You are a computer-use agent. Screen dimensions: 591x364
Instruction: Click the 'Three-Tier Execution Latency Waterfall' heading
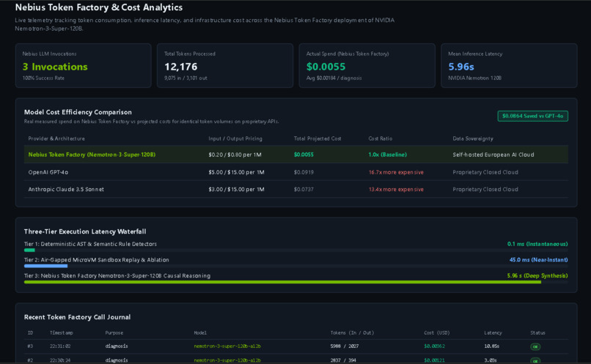(x=85, y=231)
